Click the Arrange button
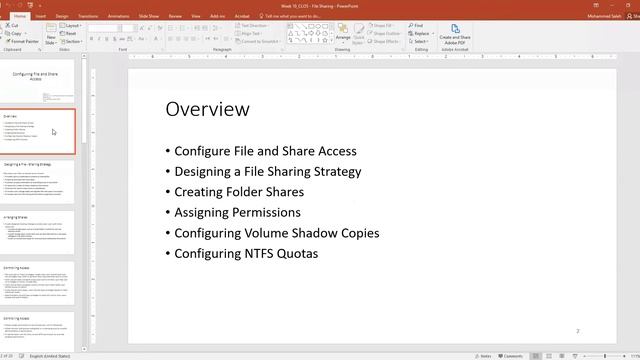Image resolution: width=640 pixels, height=360 pixels. click(x=343, y=33)
